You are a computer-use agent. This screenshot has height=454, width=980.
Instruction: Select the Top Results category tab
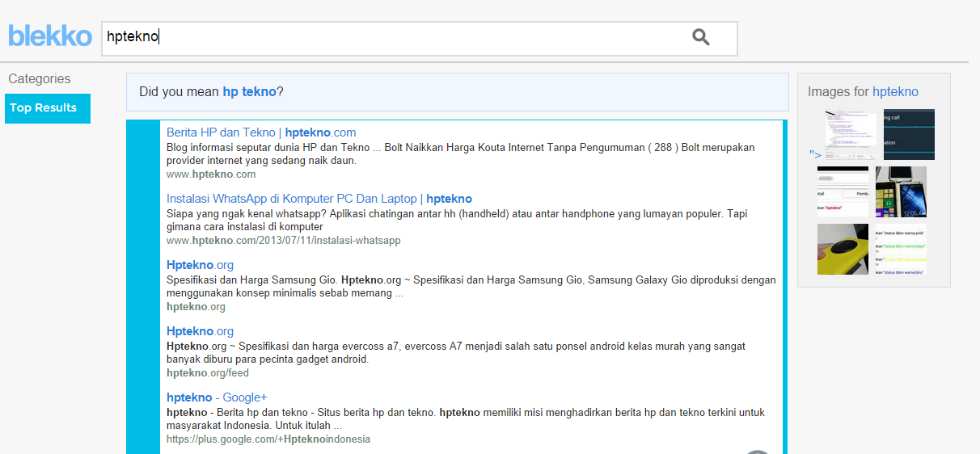pos(48,108)
